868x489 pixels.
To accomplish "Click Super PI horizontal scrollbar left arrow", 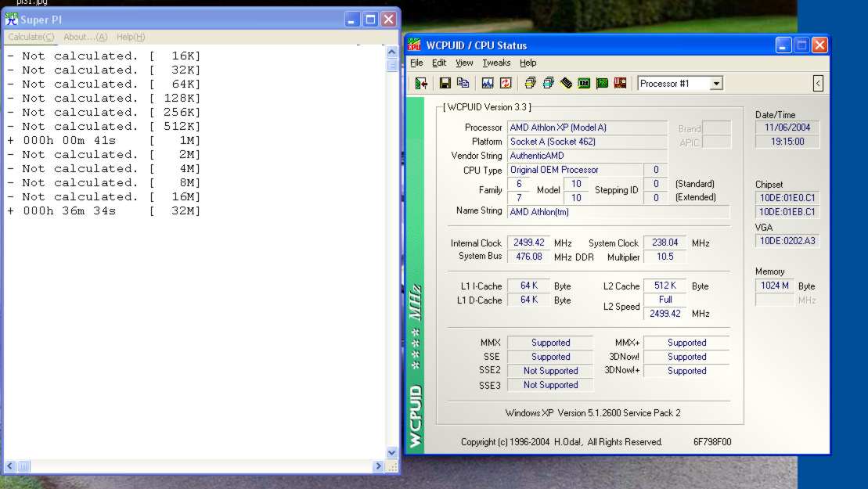I will [10, 466].
